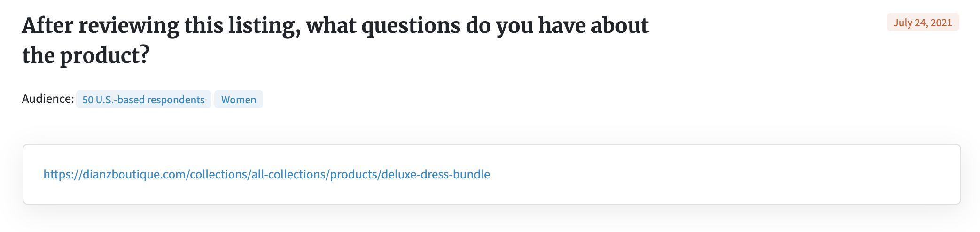
Task: Select the 50 U.S.-based respondents tag
Action: pos(143,100)
